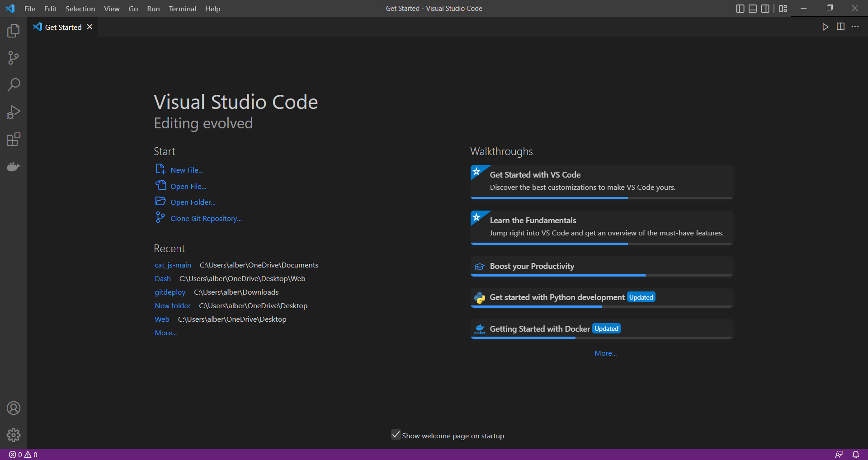This screenshot has height=460, width=868.
Task: Open the Explorer view in activity bar
Action: [x=14, y=31]
